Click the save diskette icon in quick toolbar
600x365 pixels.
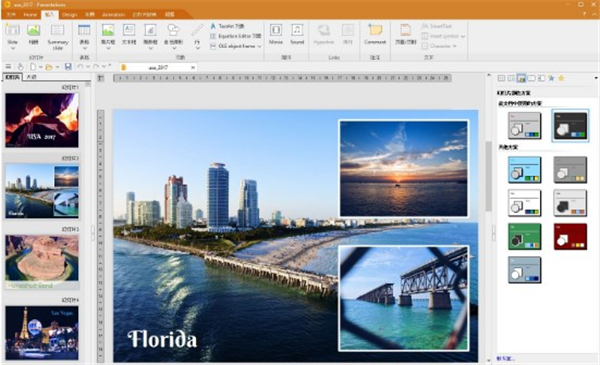click(68, 67)
